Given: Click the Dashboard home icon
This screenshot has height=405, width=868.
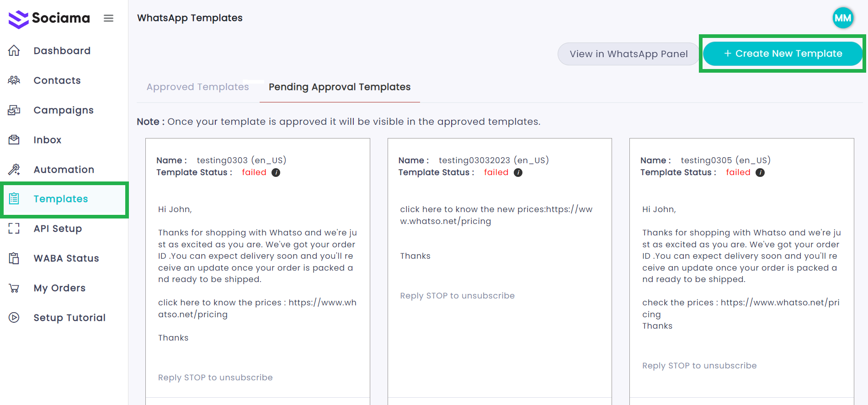Looking at the screenshot, I should tap(14, 51).
